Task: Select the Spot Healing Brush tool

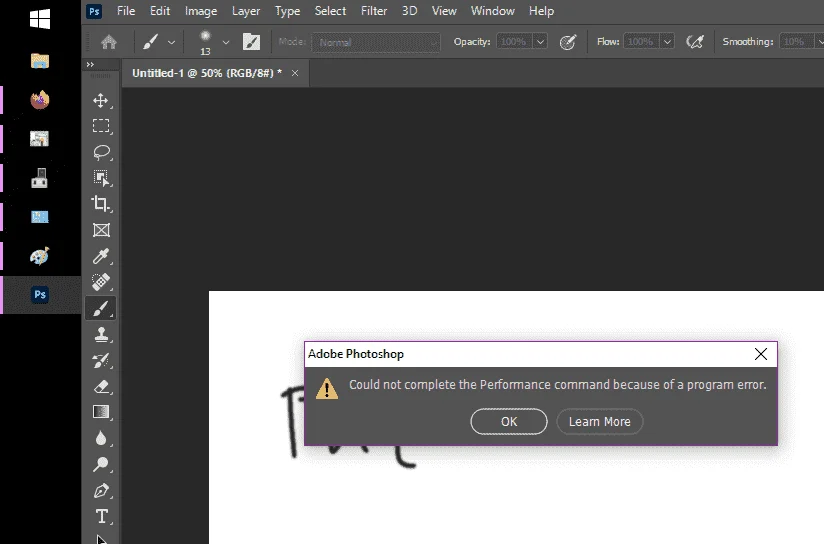Action: click(101, 282)
